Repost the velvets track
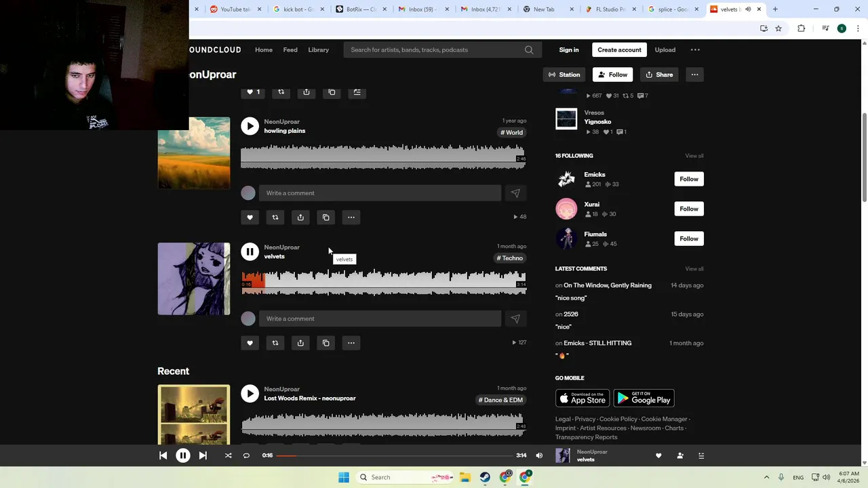868x488 pixels. click(275, 343)
